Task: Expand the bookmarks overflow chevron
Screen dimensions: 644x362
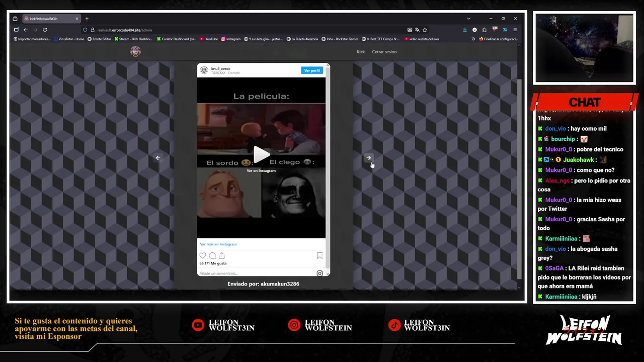Action: point(473,39)
